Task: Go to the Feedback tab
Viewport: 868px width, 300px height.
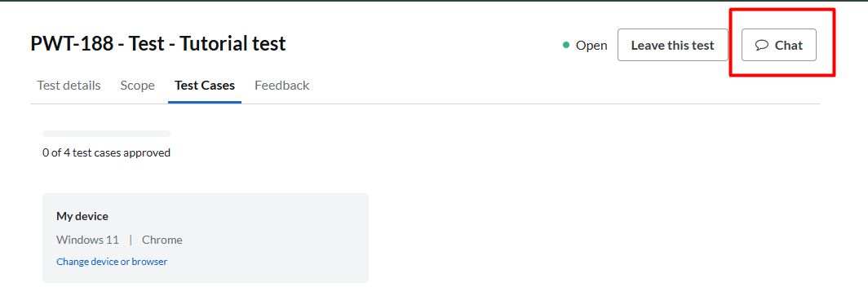Action: pyautogui.click(x=281, y=86)
